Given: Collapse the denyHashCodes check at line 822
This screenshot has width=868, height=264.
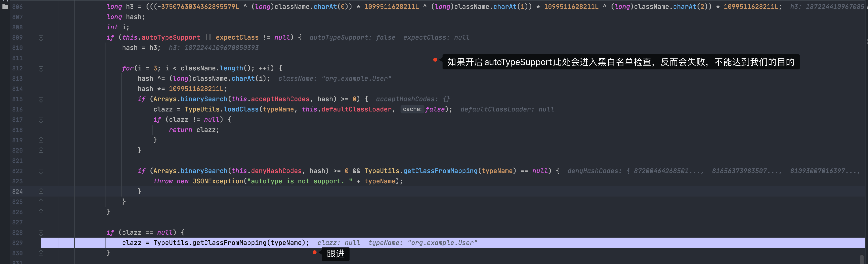Looking at the screenshot, I should [41, 171].
